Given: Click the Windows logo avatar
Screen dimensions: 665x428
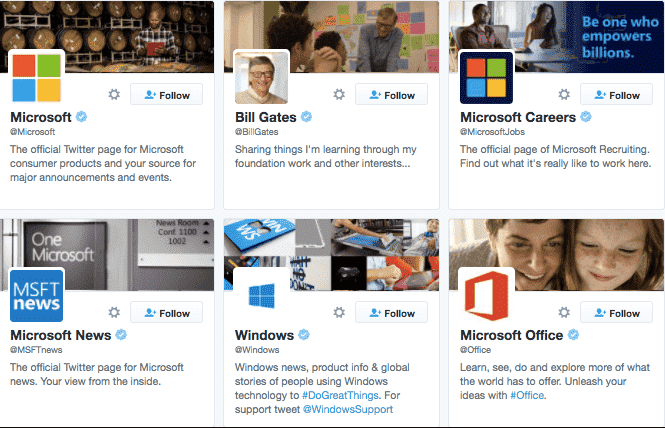Looking at the screenshot, I should [x=262, y=295].
